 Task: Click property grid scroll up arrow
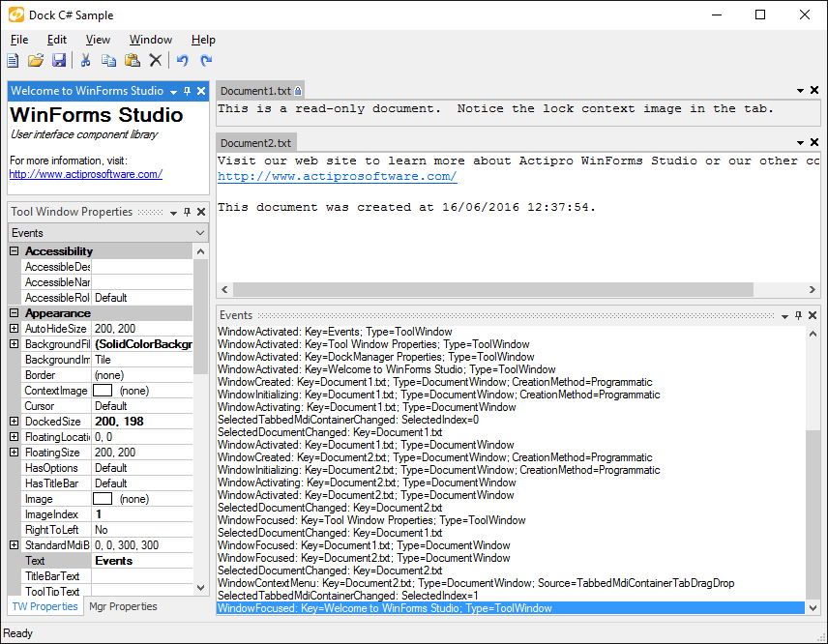[200, 251]
